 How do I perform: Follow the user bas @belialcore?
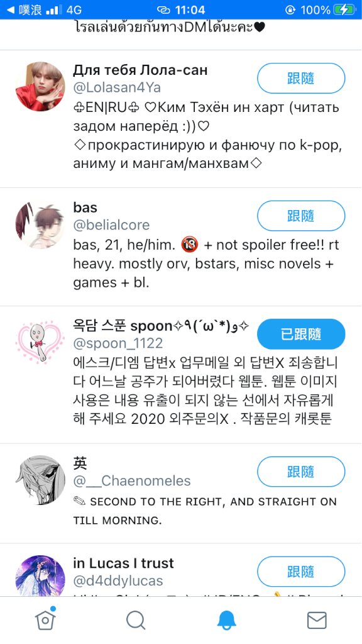(301, 216)
